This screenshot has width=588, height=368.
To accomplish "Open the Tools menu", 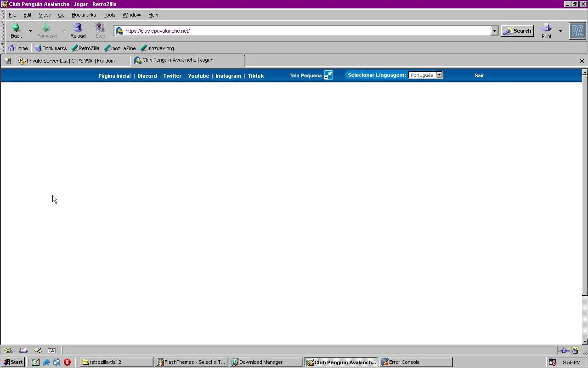I will [x=109, y=15].
